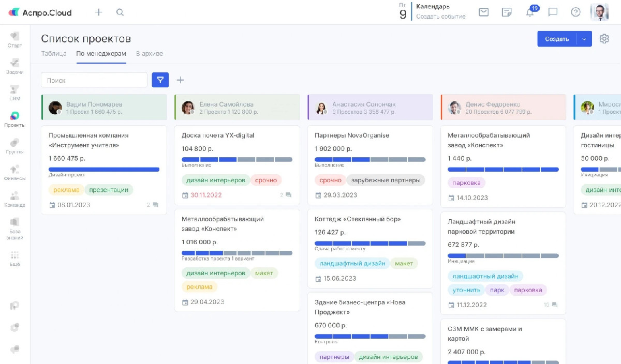Go to Finances (Финансы) in sidebar
The image size is (621, 364).
tap(14, 172)
